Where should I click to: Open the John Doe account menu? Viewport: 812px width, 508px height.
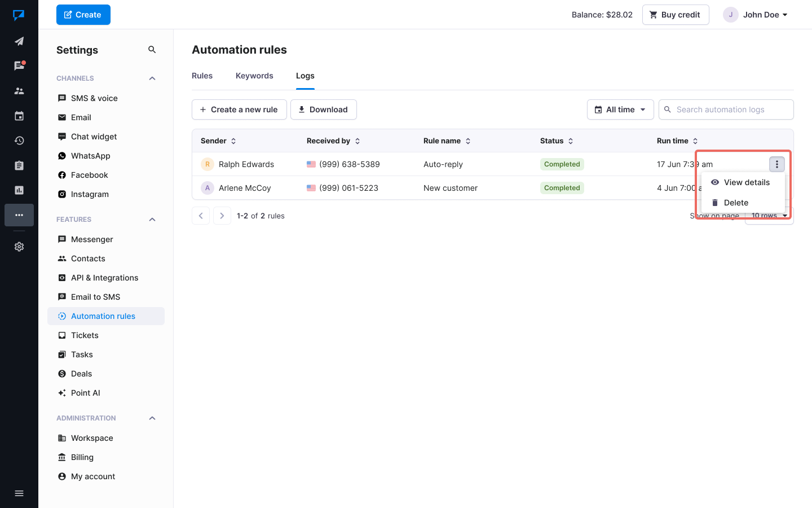[756, 15]
